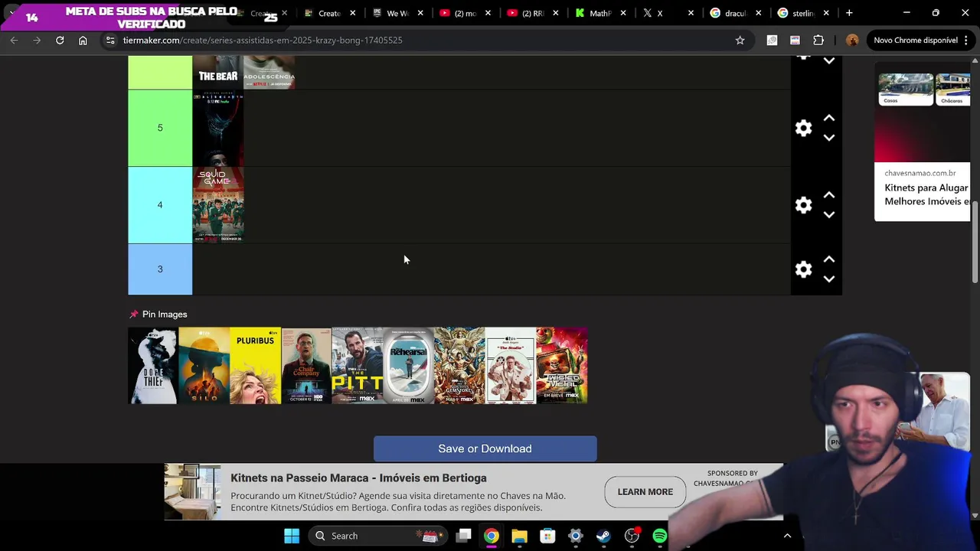This screenshot has height=551, width=980.
Task: Switch to the sterling Google tab
Action: pos(802,13)
